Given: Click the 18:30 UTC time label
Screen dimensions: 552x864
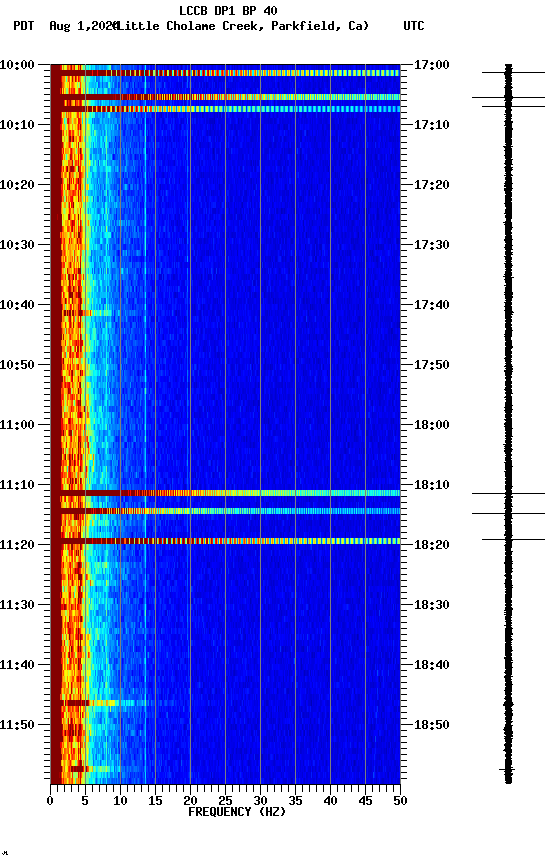Looking at the screenshot, I should coord(431,605).
